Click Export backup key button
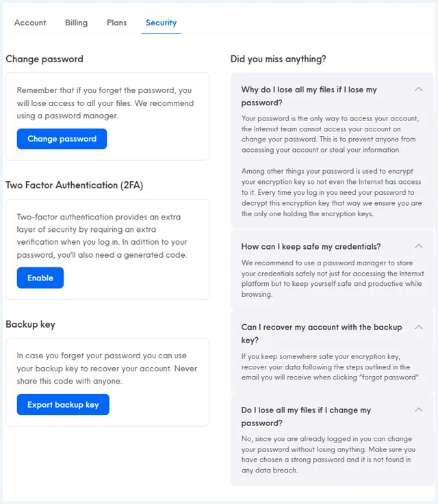The width and height of the screenshot is (438, 504). pyautogui.click(x=63, y=404)
